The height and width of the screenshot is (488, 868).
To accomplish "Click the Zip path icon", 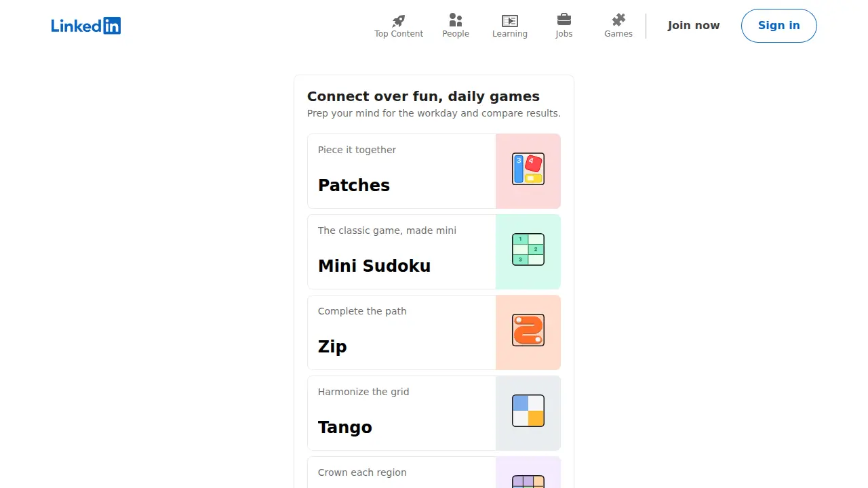I will pos(528,330).
